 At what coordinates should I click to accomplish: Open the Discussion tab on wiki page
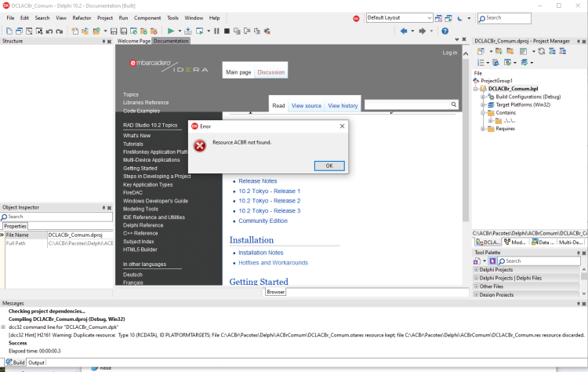[x=271, y=72]
